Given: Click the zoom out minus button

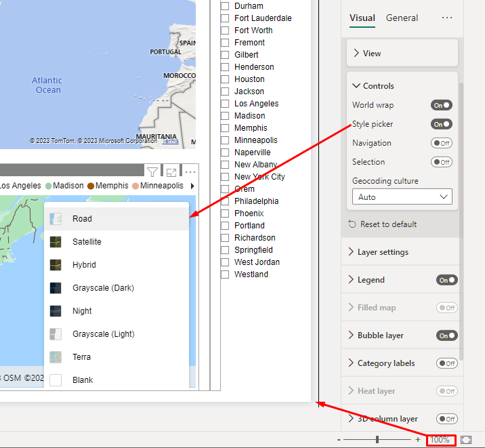Looking at the screenshot, I should (339, 440).
